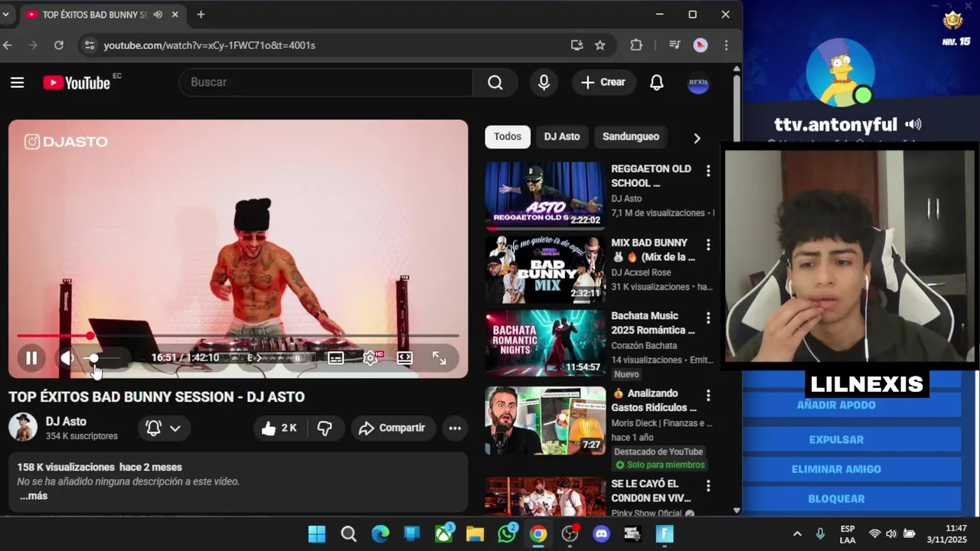Open options for Analizando Gastos Ridículos video
Viewport: 980px width, 551px height.
pos(707,396)
